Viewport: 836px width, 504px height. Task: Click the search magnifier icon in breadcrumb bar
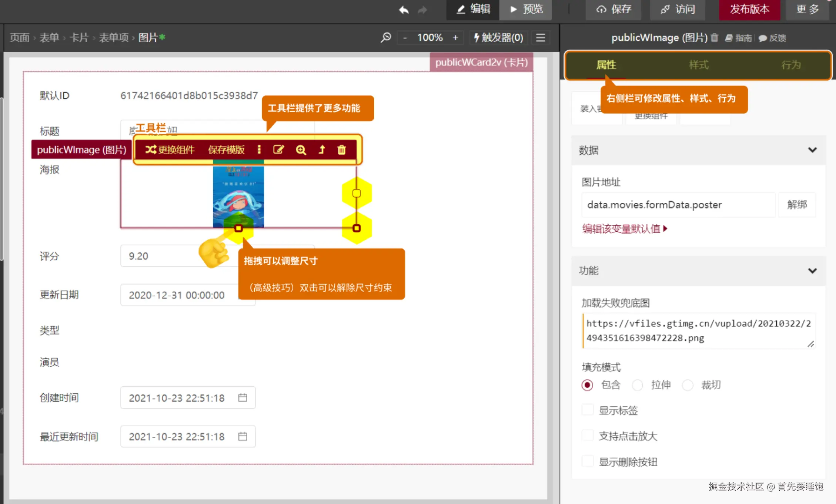tap(386, 37)
